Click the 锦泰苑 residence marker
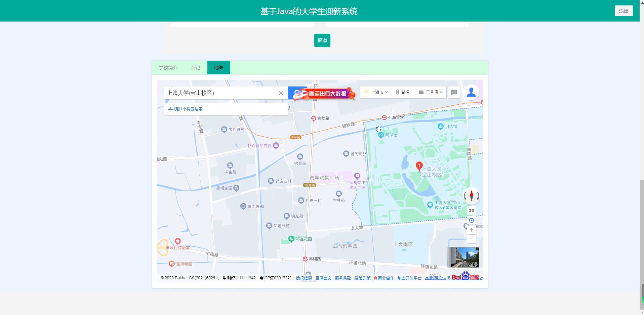The width and height of the screenshot is (644, 315). (x=300, y=157)
